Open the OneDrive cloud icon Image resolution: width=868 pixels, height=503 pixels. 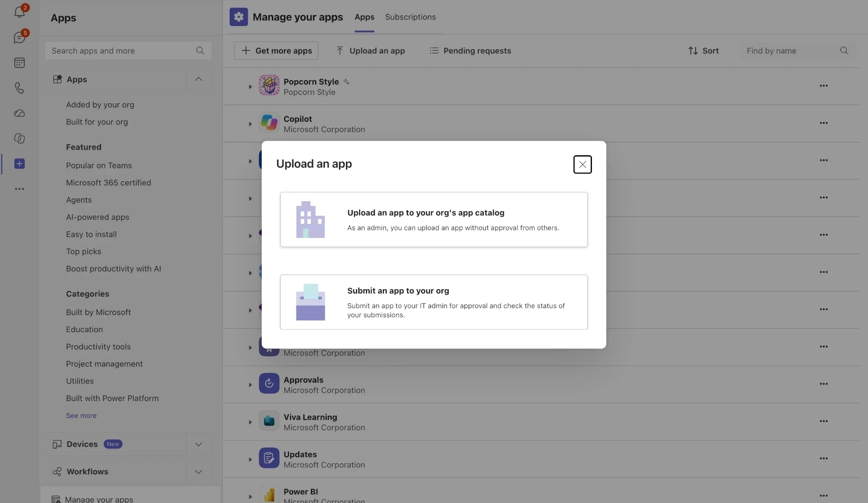(20, 113)
